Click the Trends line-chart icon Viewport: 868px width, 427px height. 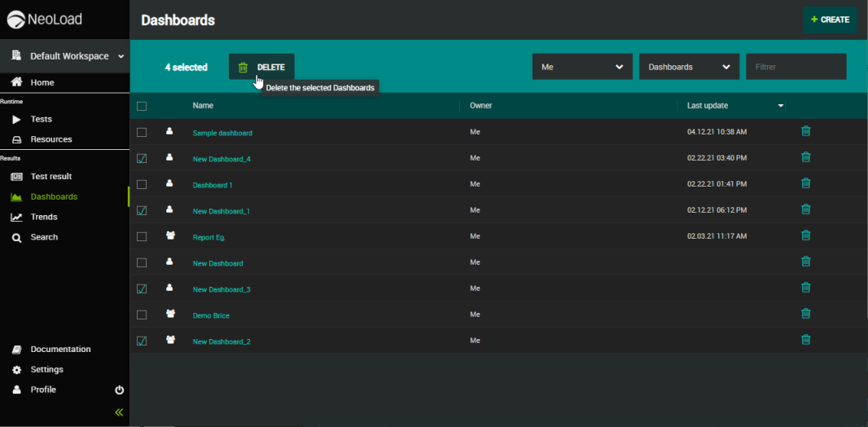pyautogui.click(x=16, y=217)
